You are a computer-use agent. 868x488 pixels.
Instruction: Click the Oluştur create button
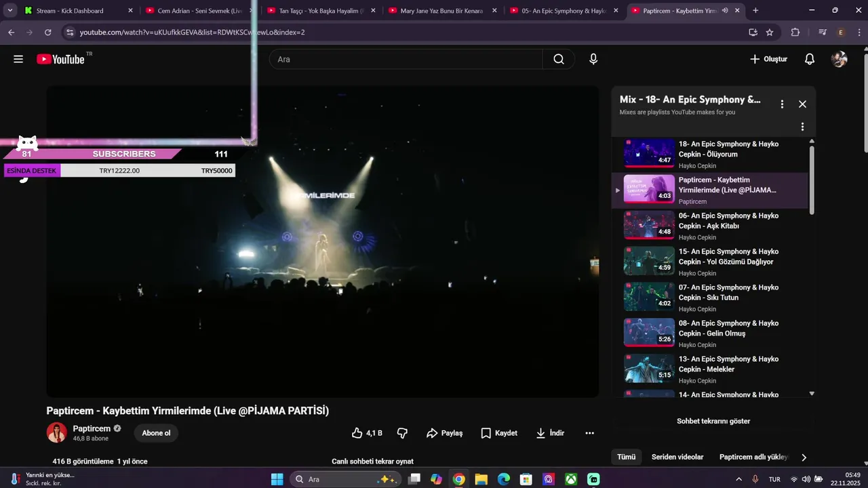coord(768,59)
